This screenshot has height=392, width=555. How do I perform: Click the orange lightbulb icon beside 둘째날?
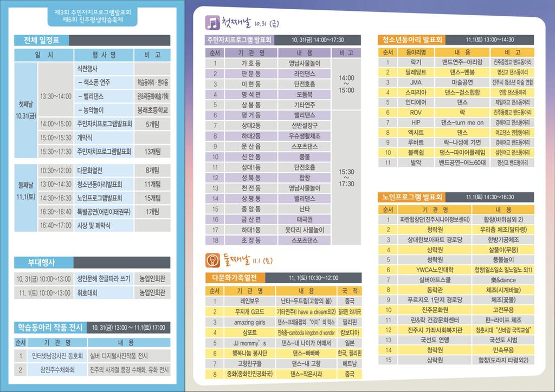pyautogui.click(x=212, y=260)
